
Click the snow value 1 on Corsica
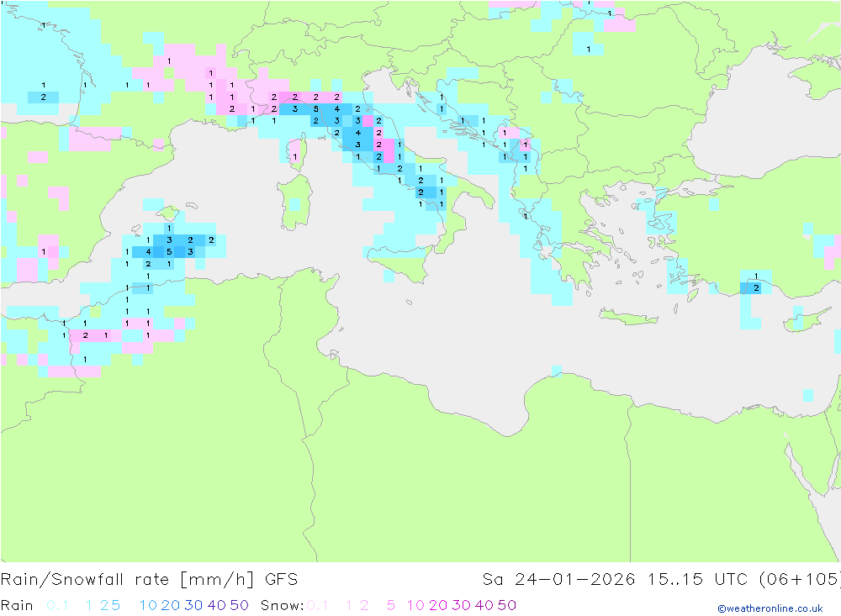tap(295, 156)
